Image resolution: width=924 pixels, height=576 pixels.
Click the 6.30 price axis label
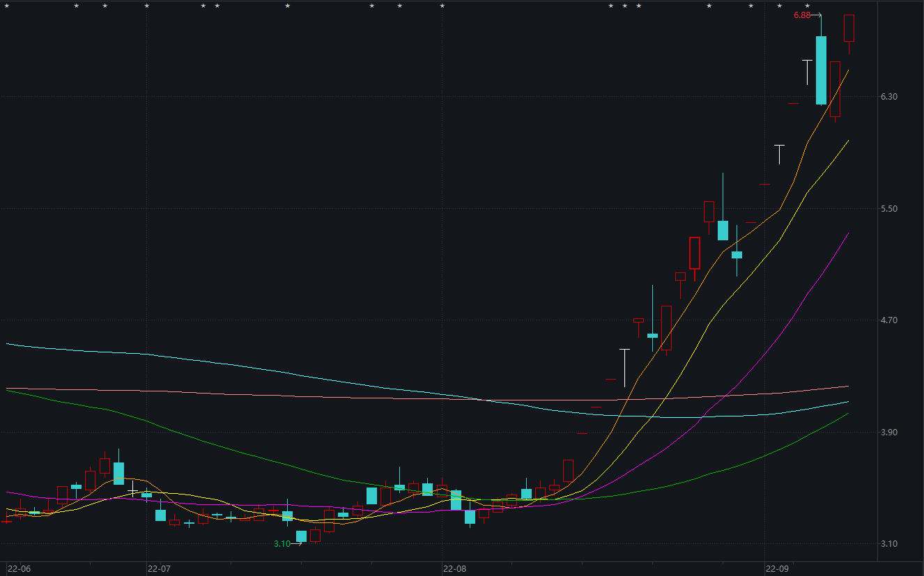888,97
